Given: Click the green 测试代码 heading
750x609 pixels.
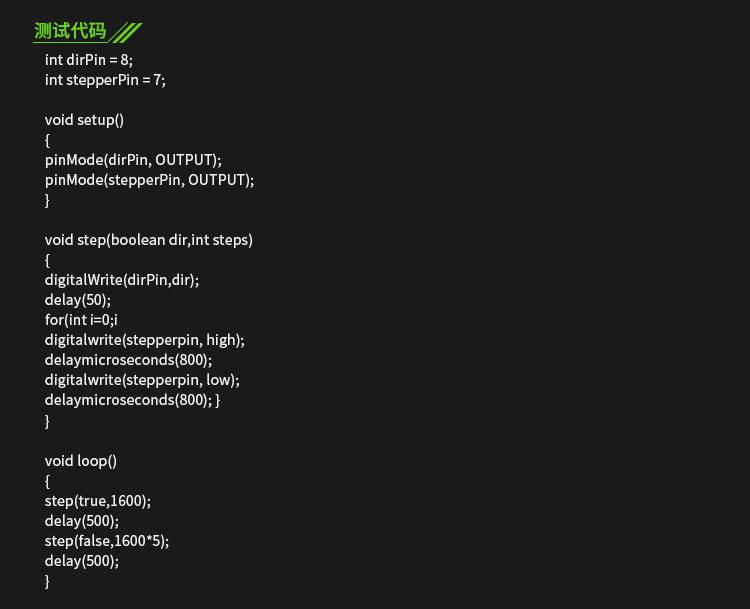Looking at the screenshot, I should [x=70, y=31].
